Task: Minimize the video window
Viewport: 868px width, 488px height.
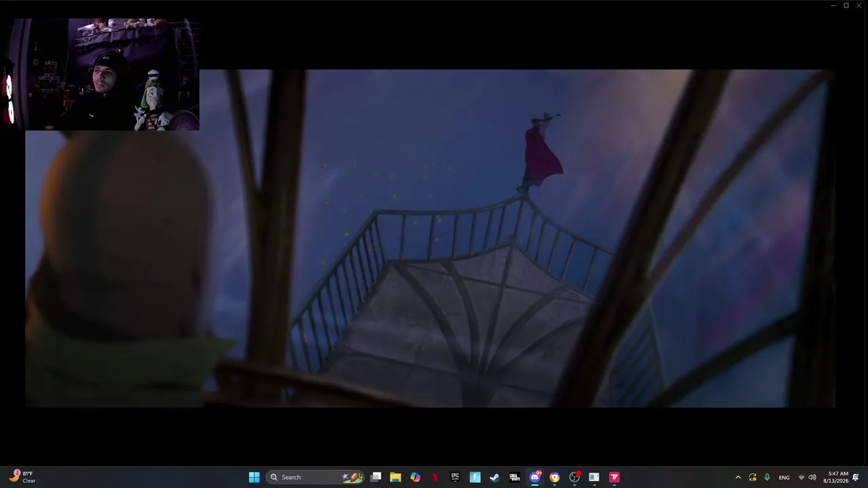Action: tap(833, 5)
